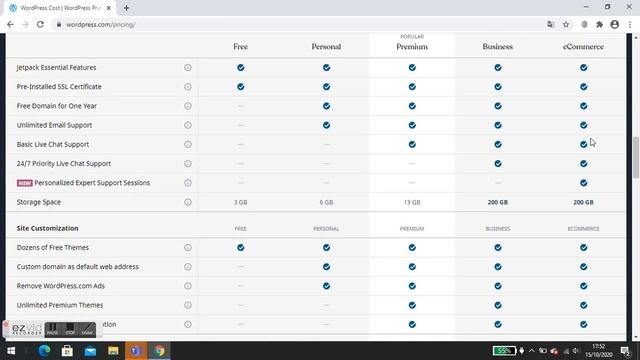Click the Free plan column header
Viewport: 640px width, 360px height.
[x=240, y=47]
